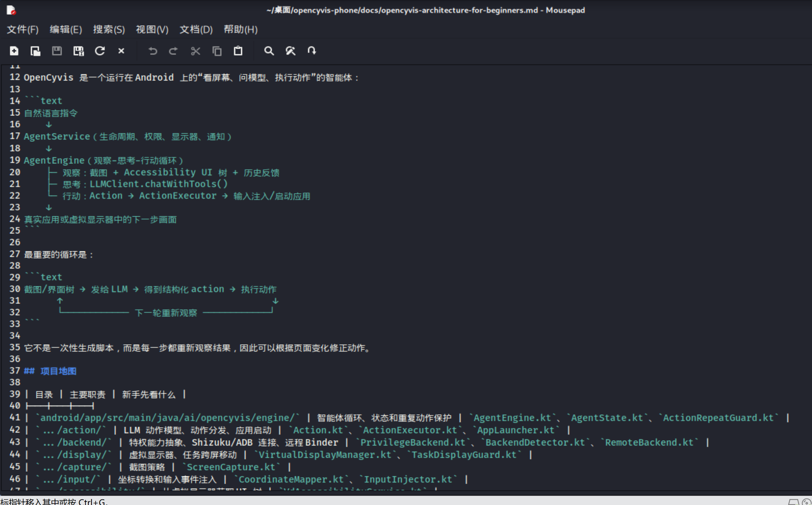Viewport: 812px width, 505px height.
Task: Click the Save file toolbar icon
Action: (57, 51)
